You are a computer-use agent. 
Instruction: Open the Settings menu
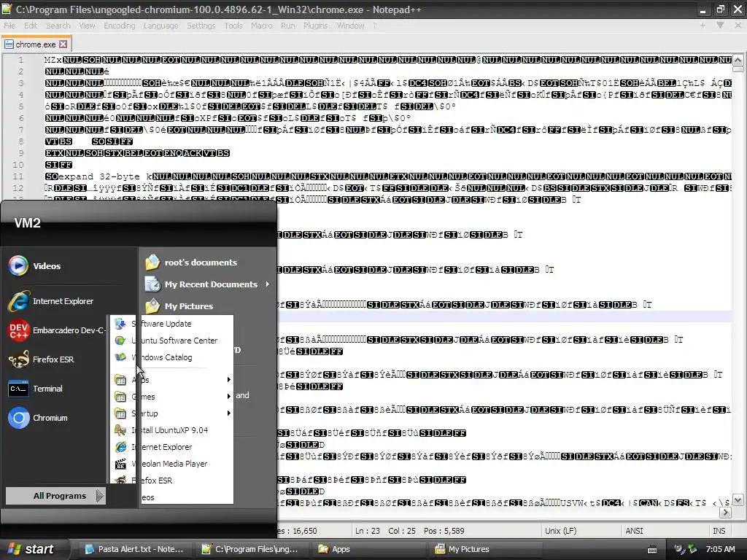coord(201,26)
